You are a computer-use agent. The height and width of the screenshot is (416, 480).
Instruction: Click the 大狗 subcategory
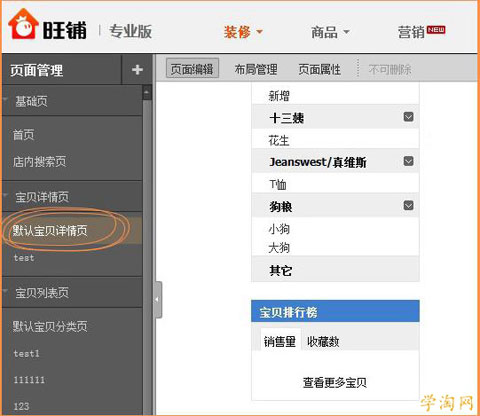pyautogui.click(x=279, y=248)
